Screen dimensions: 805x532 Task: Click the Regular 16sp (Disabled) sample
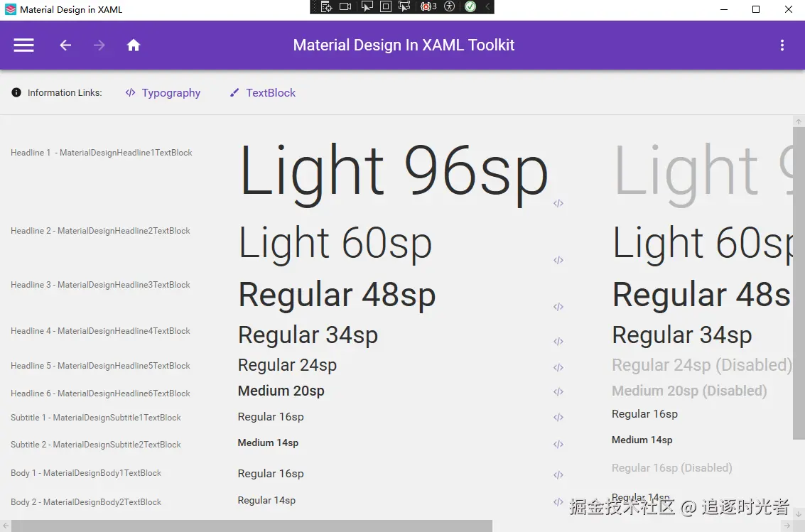pyautogui.click(x=671, y=468)
